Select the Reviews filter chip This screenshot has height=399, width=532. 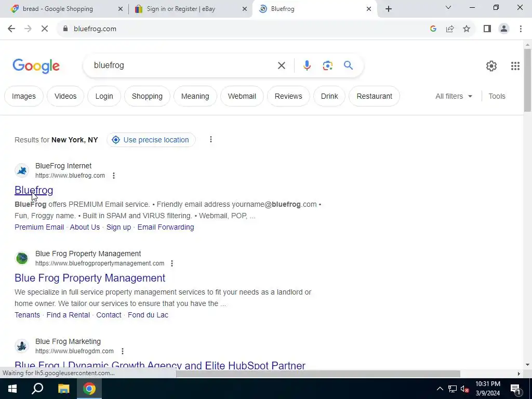click(288, 96)
